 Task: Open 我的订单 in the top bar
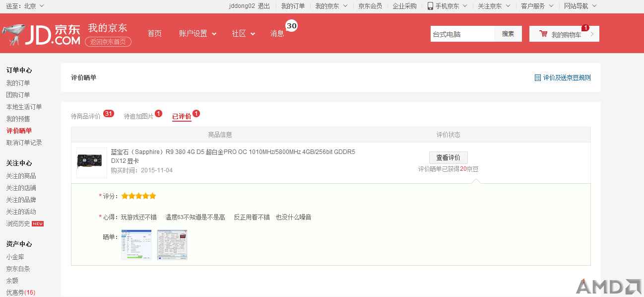(x=293, y=6)
